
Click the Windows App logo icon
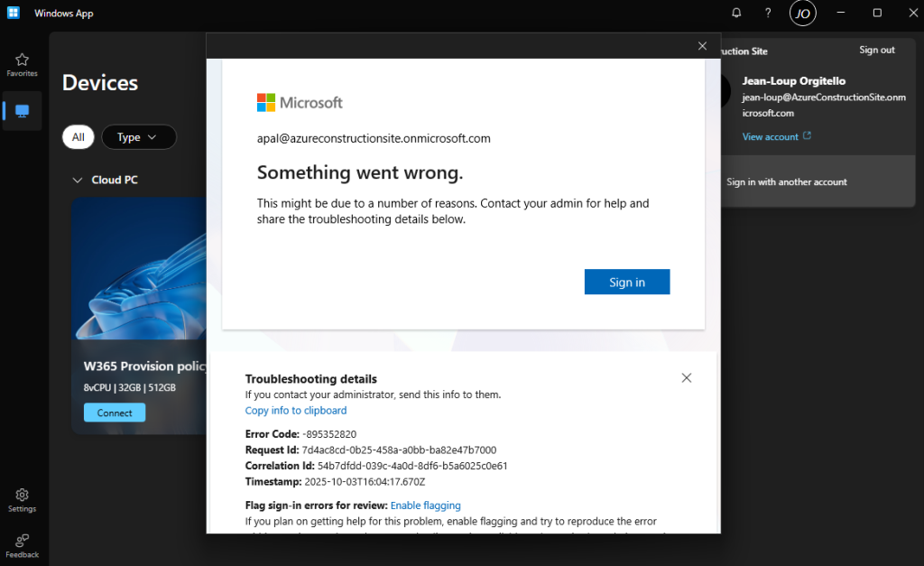pos(14,14)
